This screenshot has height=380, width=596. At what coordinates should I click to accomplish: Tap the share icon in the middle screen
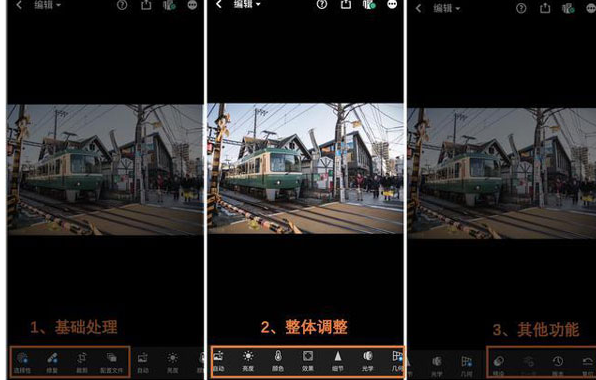click(346, 4)
